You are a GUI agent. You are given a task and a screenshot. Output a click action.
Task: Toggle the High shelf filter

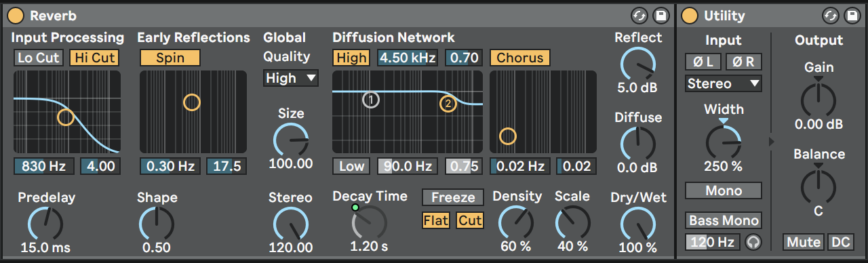coord(352,58)
